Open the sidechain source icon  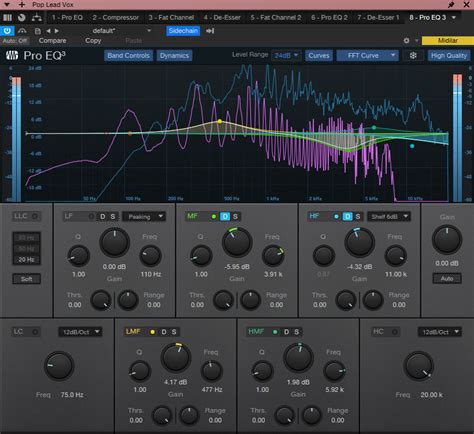pyautogui.click(x=210, y=31)
